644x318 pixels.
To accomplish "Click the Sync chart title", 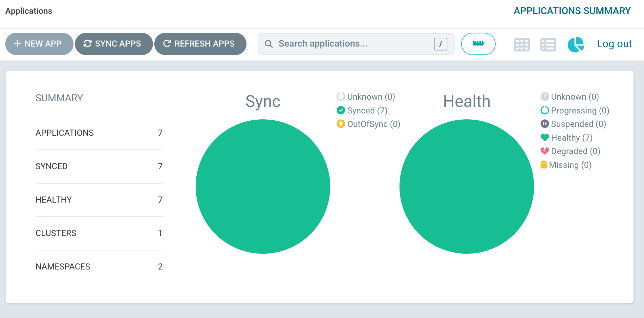I will coord(263,101).
